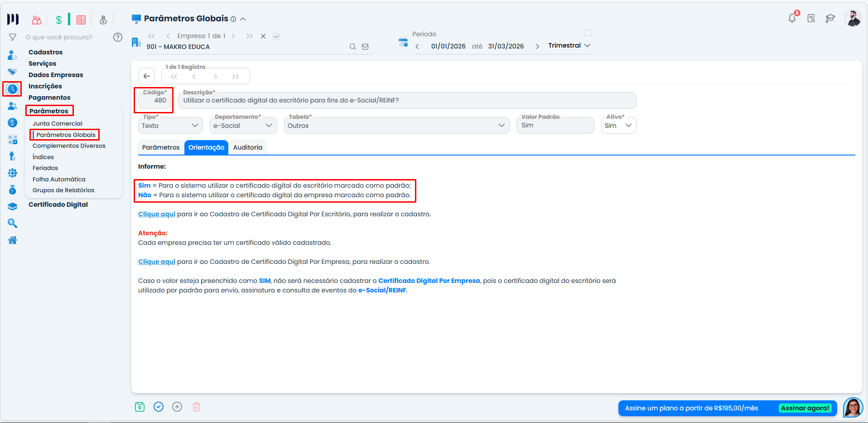The height and width of the screenshot is (423, 868).
Task: Click the back arrow button
Action: (x=146, y=76)
